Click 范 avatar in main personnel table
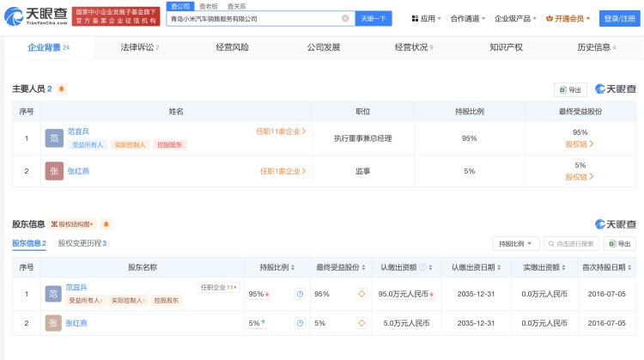The height and width of the screenshot is (360, 644). tap(54, 138)
